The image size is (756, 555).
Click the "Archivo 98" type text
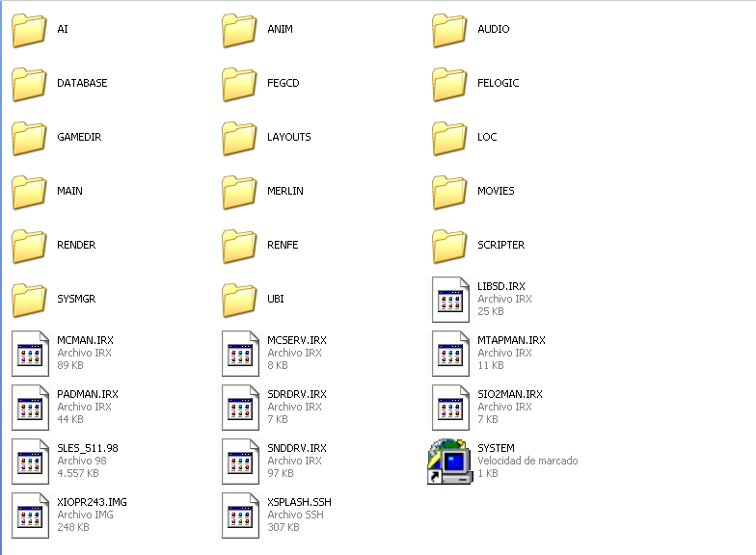tap(81, 461)
